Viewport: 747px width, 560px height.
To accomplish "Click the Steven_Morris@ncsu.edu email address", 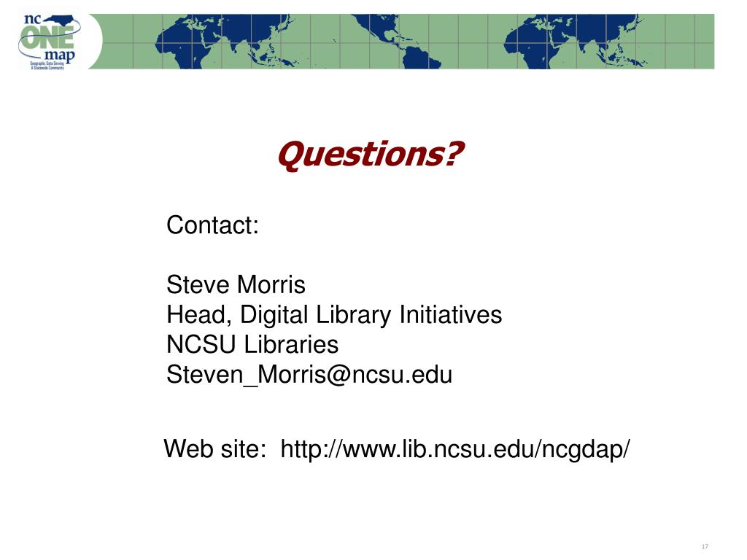I will pyautogui.click(x=309, y=374).
